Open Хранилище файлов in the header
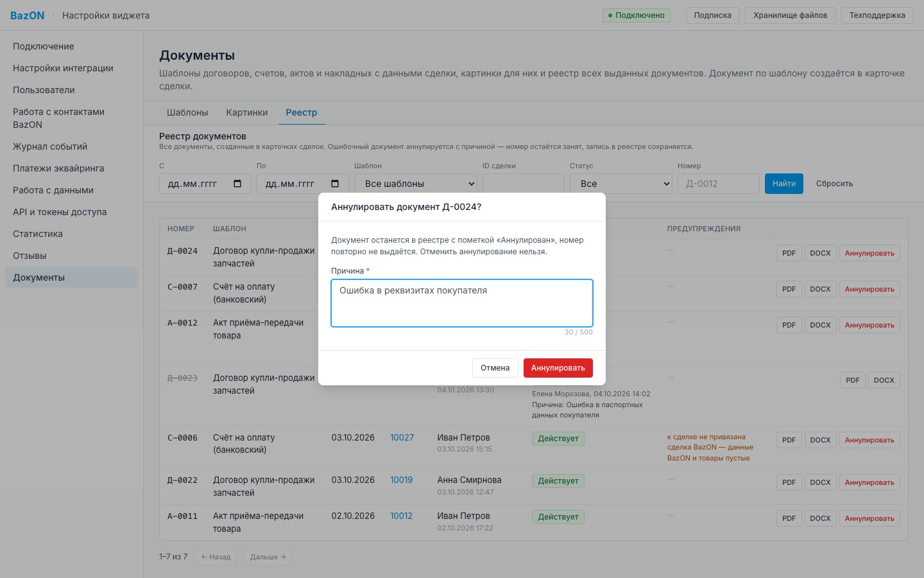Image resolution: width=924 pixels, height=578 pixels. coord(791,15)
